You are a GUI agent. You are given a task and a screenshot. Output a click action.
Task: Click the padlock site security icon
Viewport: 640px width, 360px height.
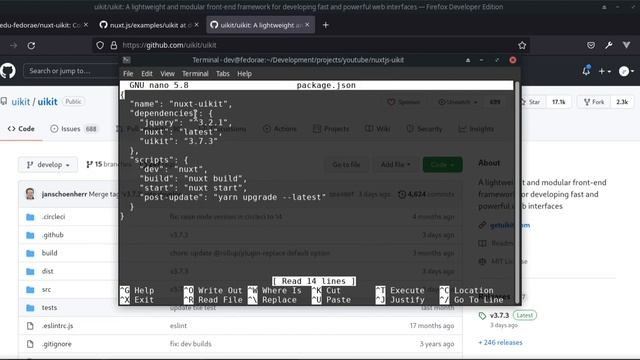[x=114, y=45]
